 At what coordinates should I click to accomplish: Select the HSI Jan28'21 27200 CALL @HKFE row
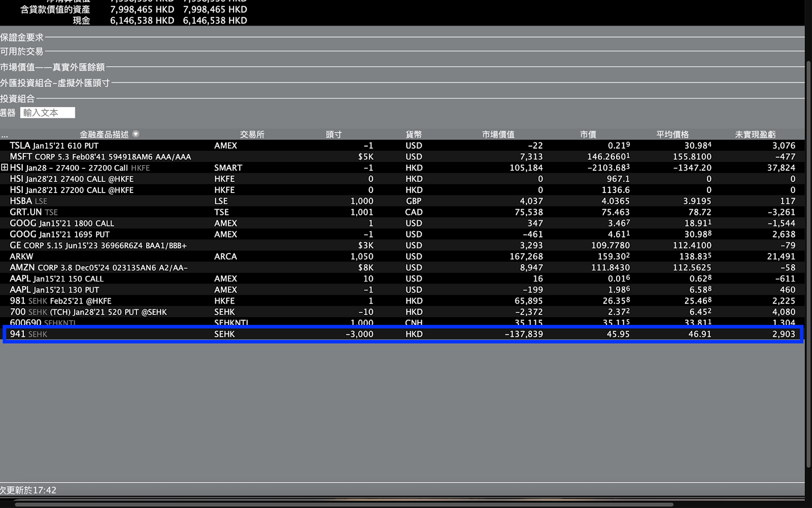402,190
